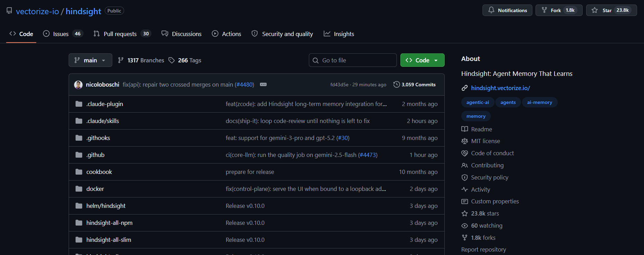View 266 Tags
The height and width of the screenshot is (255, 644).
click(x=185, y=60)
